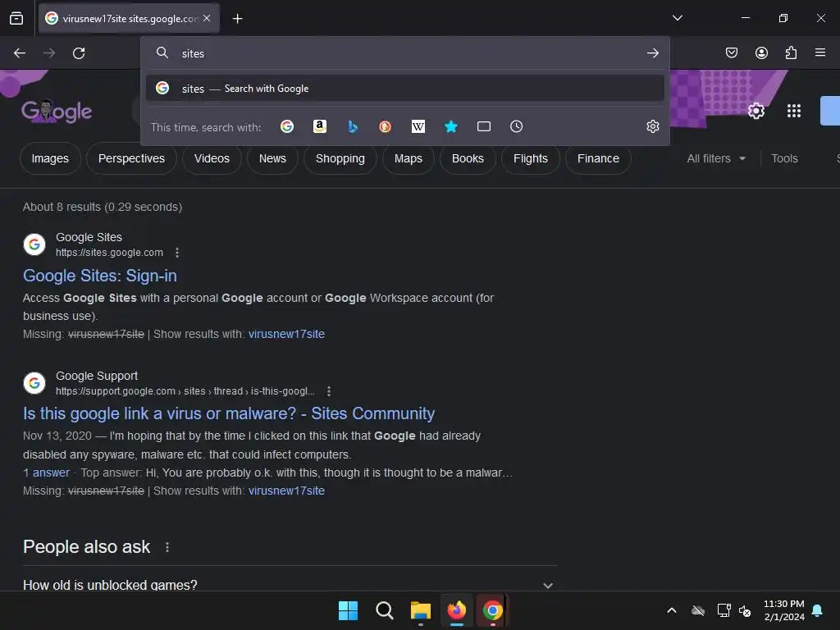Click virusnew17site link under Google Sites result
Image resolution: width=840 pixels, height=630 pixels.
(286, 334)
